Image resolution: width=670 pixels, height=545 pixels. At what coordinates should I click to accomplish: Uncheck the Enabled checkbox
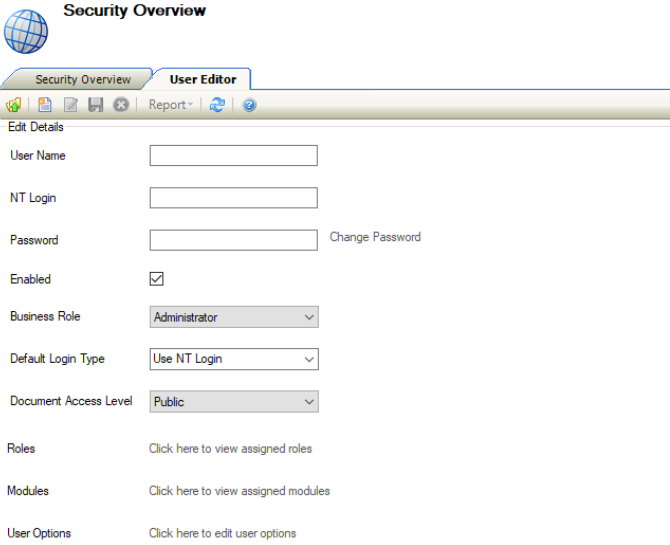[x=156, y=279]
